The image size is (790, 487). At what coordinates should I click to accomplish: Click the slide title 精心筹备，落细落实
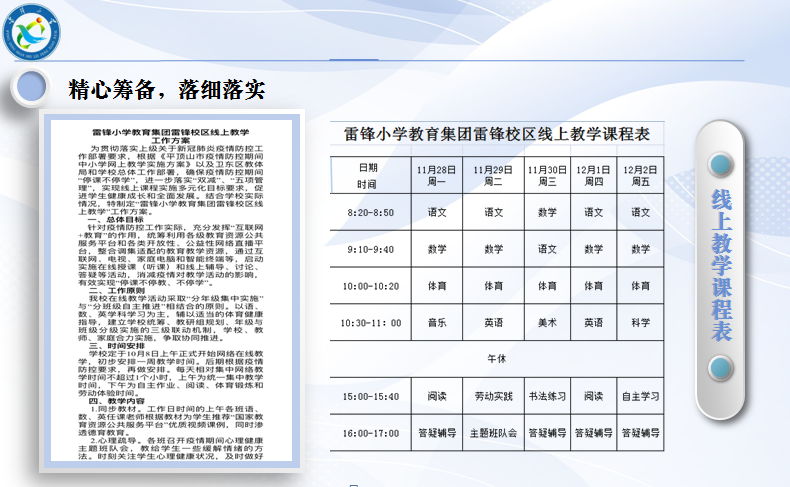pos(166,89)
